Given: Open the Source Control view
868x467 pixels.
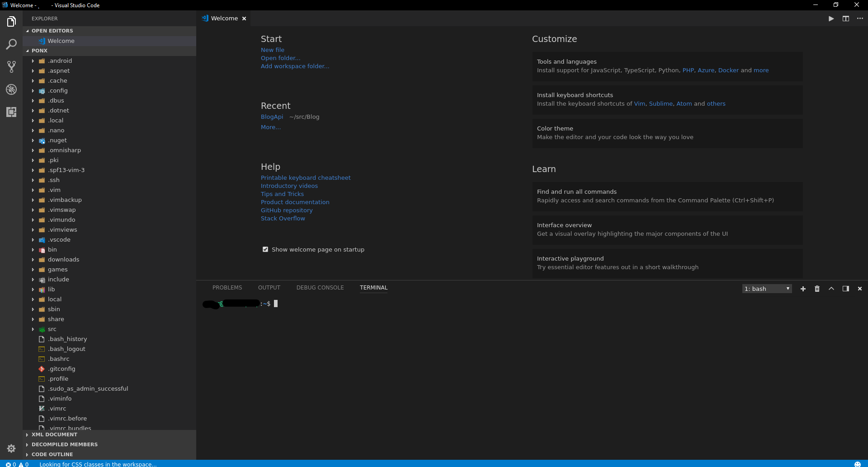Looking at the screenshot, I should point(11,66).
